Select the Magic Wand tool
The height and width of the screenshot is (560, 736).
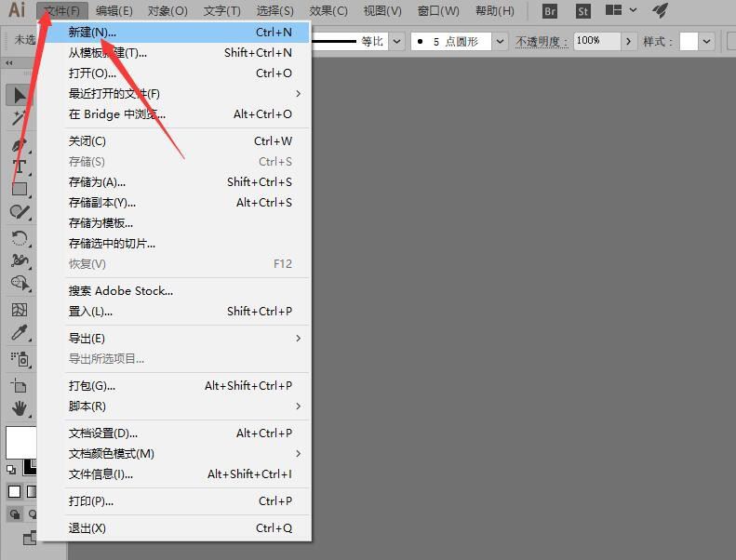point(20,118)
